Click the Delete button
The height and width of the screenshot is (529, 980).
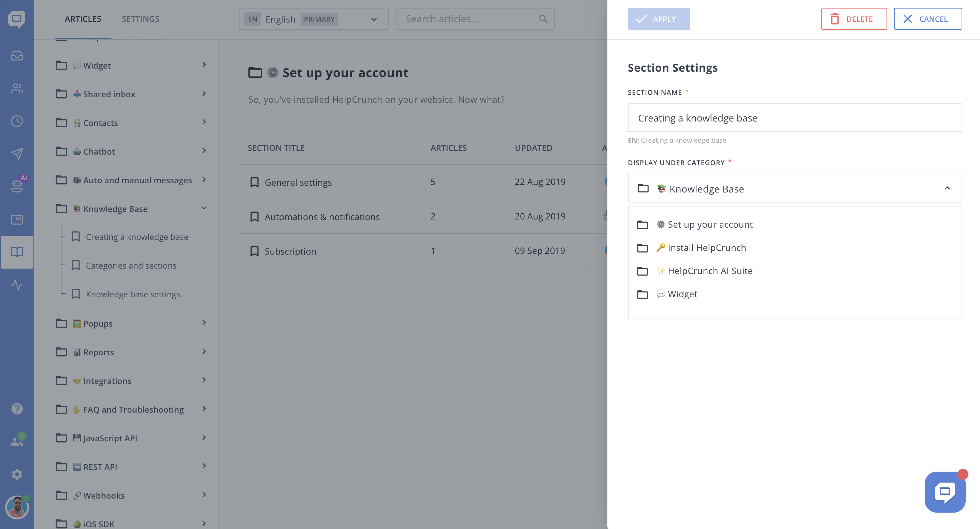(853, 19)
